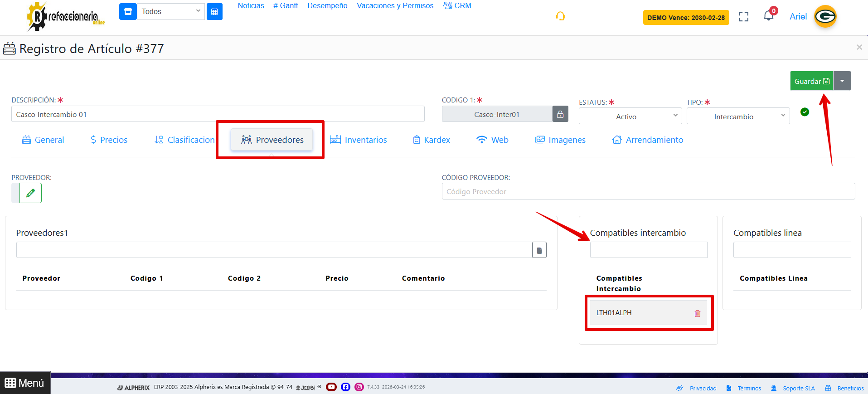This screenshot has height=394, width=868.
Task: Expand the Guardar button dropdown arrow
Action: tap(842, 81)
